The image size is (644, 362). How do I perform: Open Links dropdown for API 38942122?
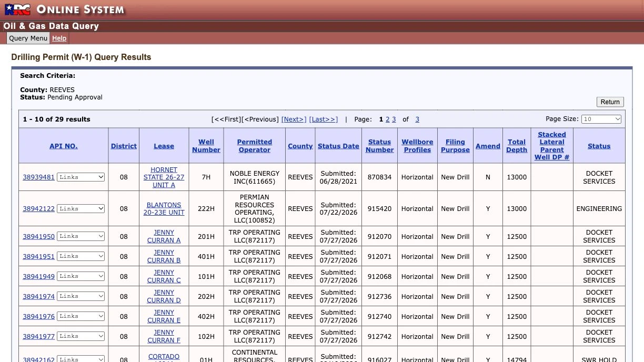[81, 209]
